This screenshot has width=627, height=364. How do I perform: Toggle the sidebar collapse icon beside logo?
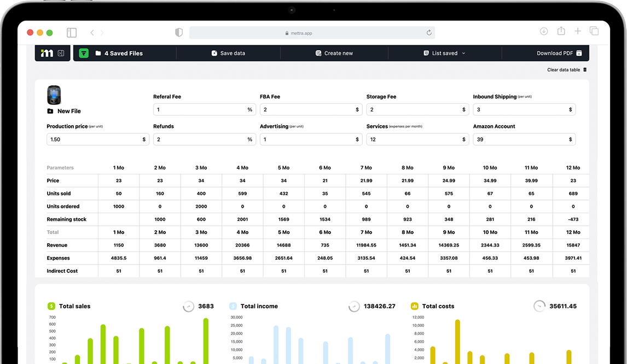click(x=61, y=53)
